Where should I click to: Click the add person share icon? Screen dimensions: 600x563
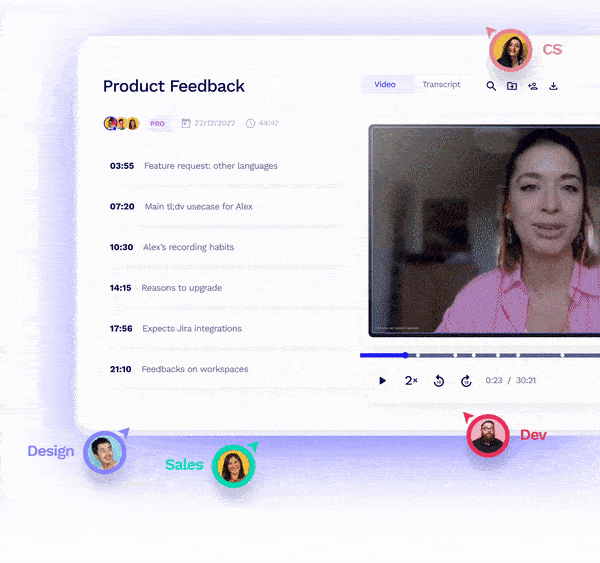[x=533, y=86]
